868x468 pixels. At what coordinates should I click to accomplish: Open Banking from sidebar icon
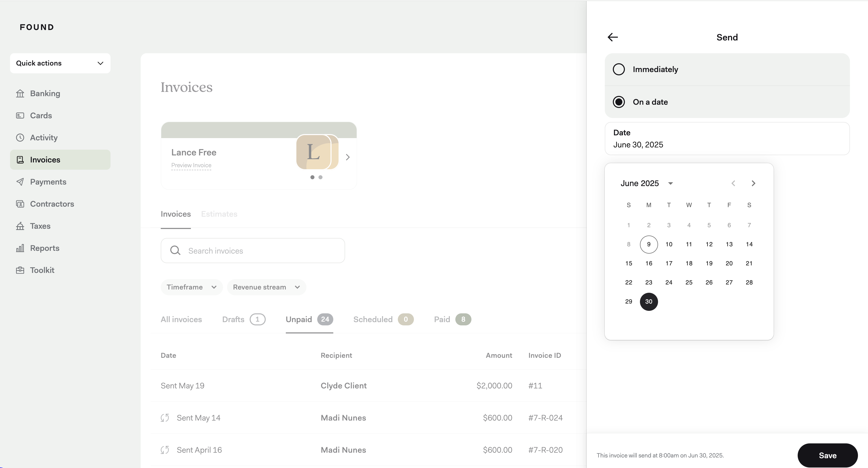coord(20,93)
